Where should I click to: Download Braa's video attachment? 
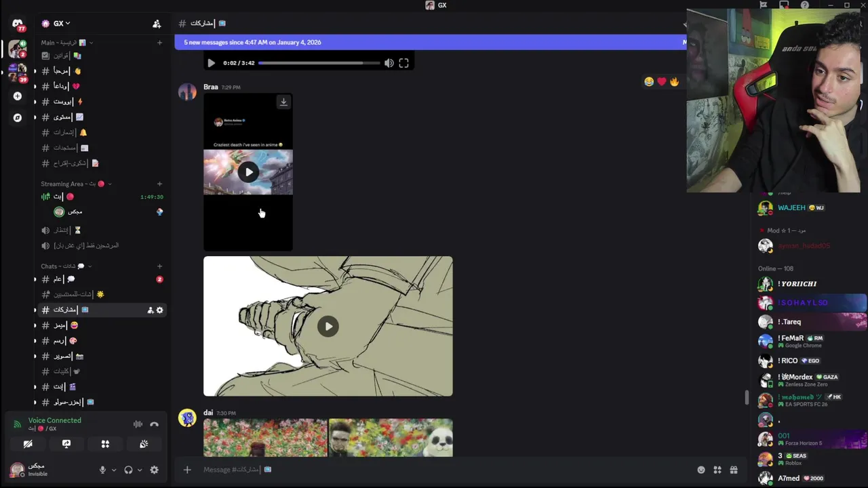coord(283,102)
